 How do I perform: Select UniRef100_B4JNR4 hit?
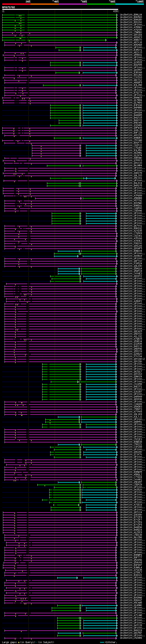(x=131, y=165)
